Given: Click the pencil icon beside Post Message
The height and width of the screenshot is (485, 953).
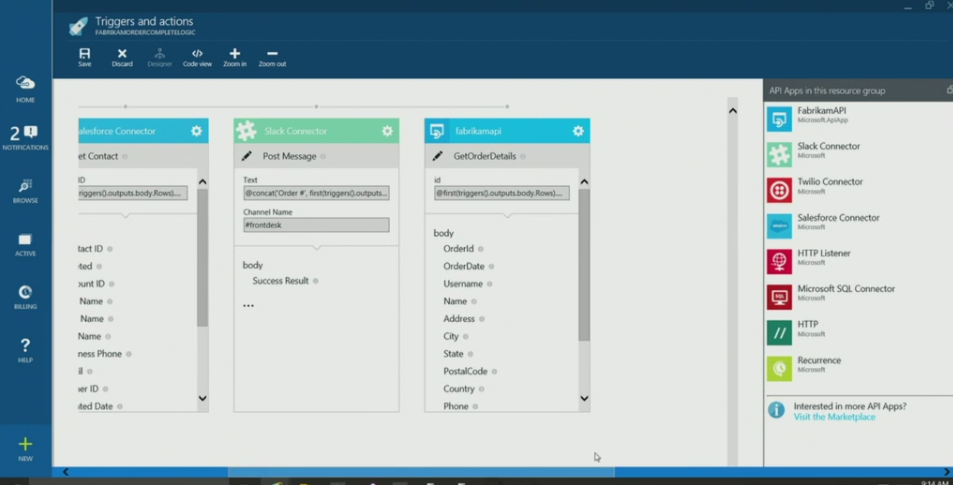Looking at the screenshot, I should click(x=247, y=156).
